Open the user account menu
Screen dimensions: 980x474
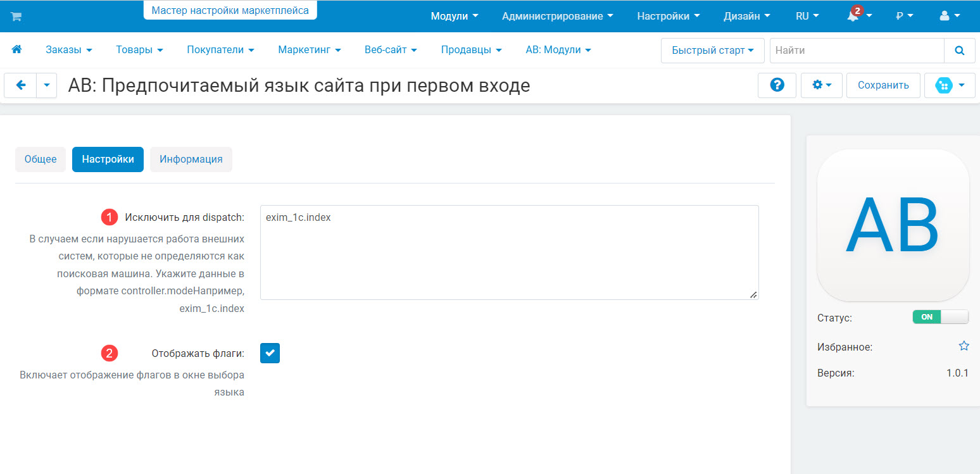click(950, 16)
